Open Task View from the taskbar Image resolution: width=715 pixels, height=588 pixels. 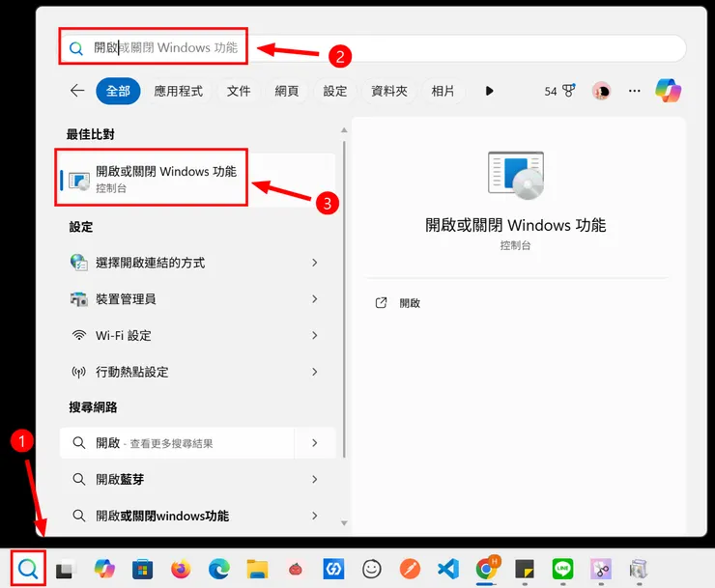coord(65,569)
